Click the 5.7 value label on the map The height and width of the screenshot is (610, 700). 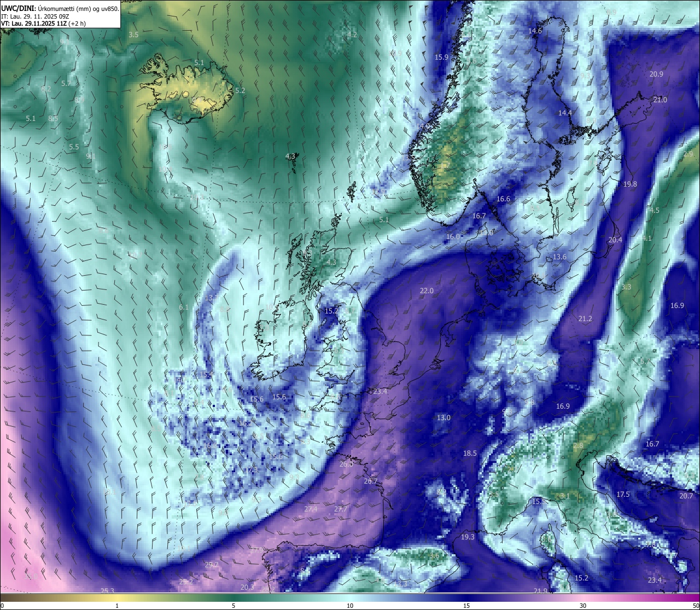(x=66, y=84)
